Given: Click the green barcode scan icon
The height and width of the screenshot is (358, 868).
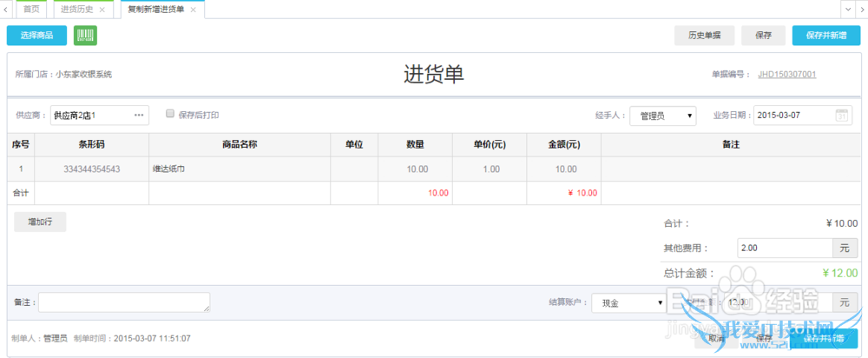Looking at the screenshot, I should coord(85,35).
